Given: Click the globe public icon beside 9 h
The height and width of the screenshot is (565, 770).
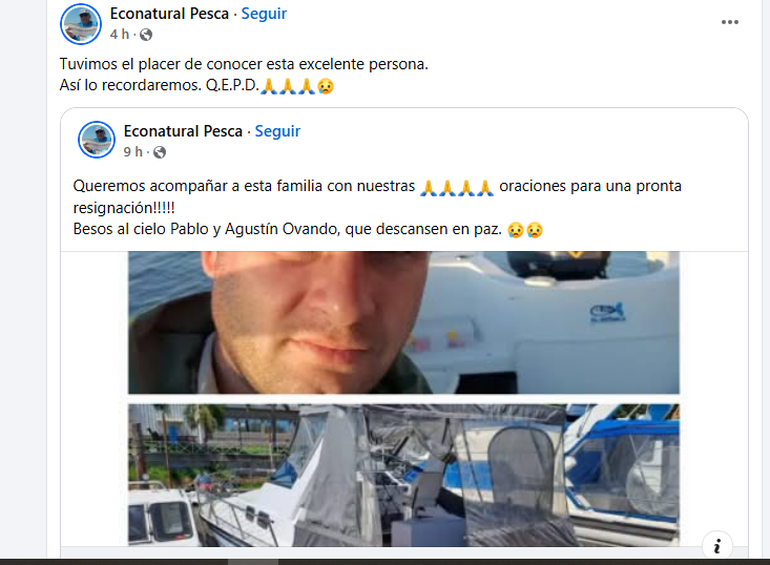Looking at the screenshot, I should 160,152.
